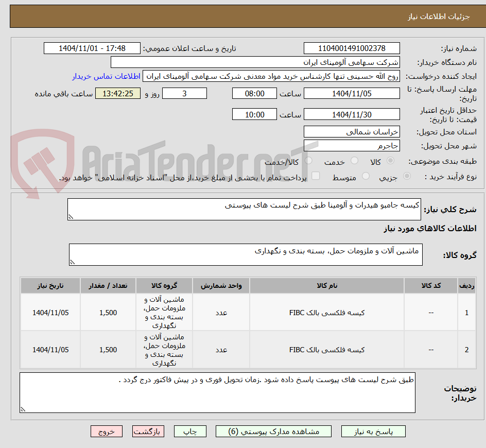The image size is (486, 448).
Task: Click row 1 item name 'کیسه فلکسی بالک FIBC'
Action: 327,313
